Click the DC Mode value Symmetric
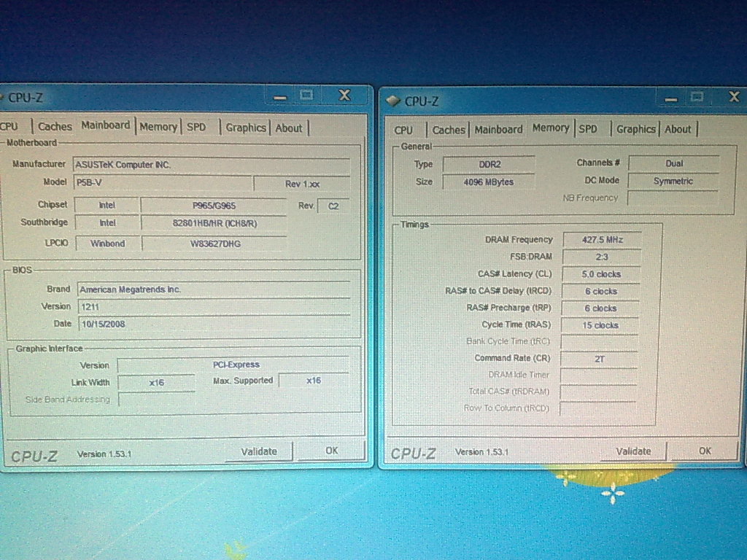 tap(673, 181)
